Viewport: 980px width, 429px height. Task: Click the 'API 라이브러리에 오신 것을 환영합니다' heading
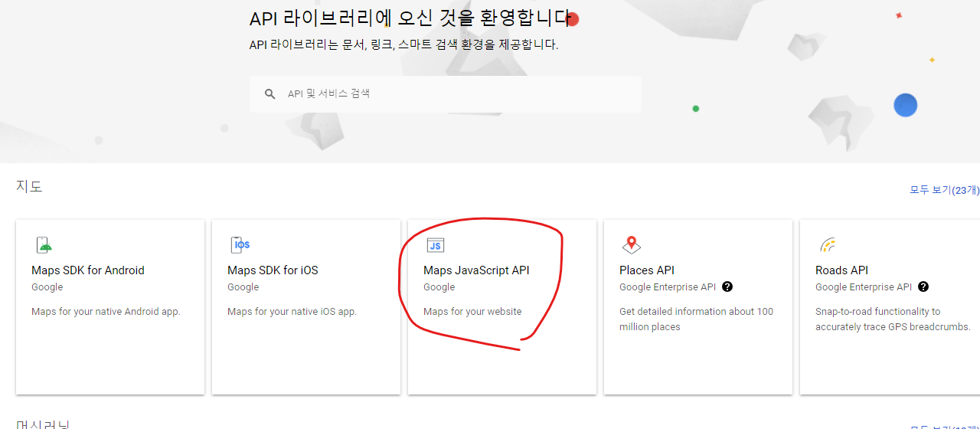[x=410, y=18]
